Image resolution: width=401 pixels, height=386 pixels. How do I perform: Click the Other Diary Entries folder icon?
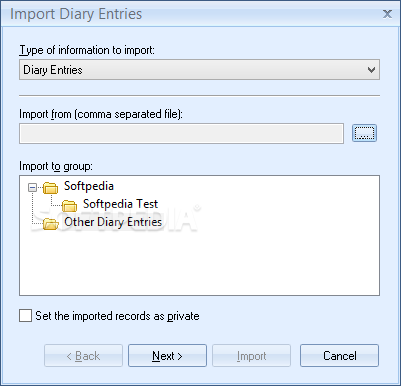[51, 224]
